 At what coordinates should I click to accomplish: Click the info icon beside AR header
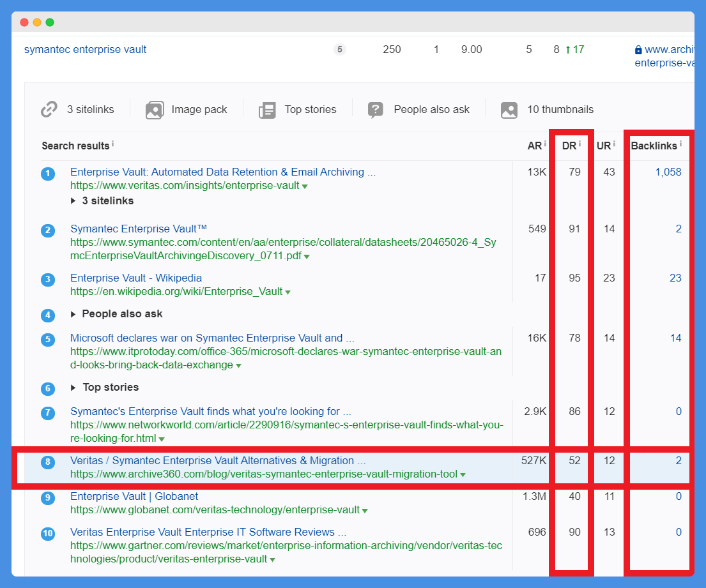pyautogui.click(x=545, y=144)
